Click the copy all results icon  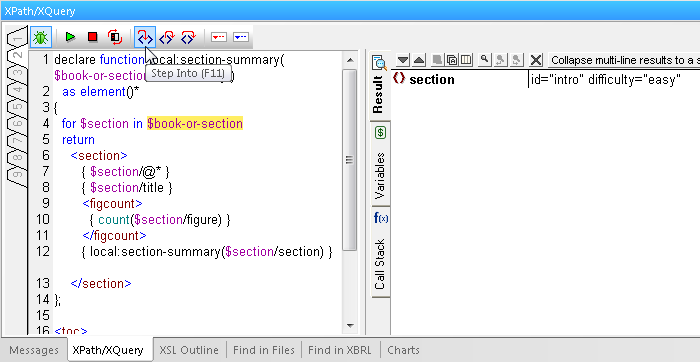451,60
